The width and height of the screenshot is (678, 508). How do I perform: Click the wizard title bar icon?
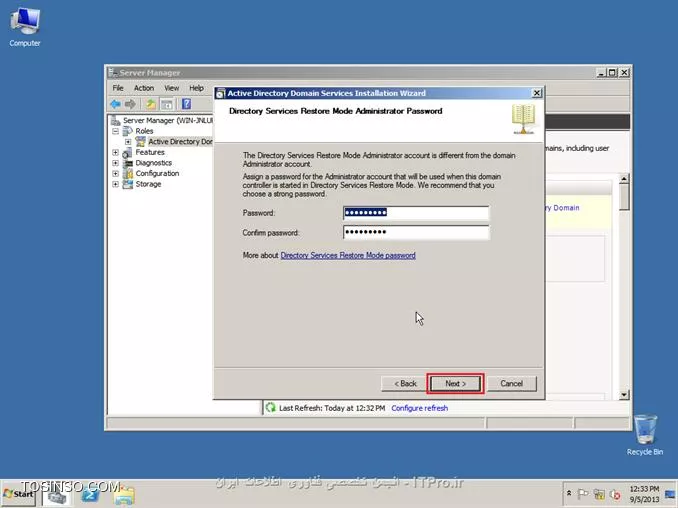pyautogui.click(x=221, y=93)
